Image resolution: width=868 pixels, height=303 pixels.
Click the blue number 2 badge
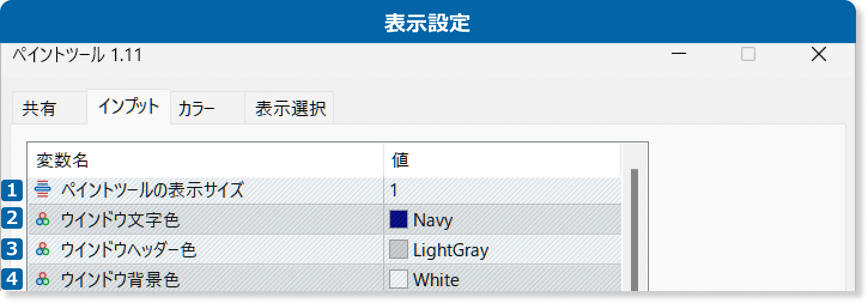(12, 220)
